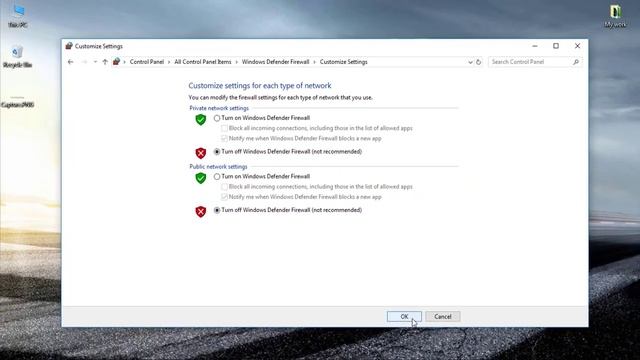This screenshot has height=360, width=640.
Task: Expand chevron after Control Panel breadcrumb
Action: (x=169, y=62)
